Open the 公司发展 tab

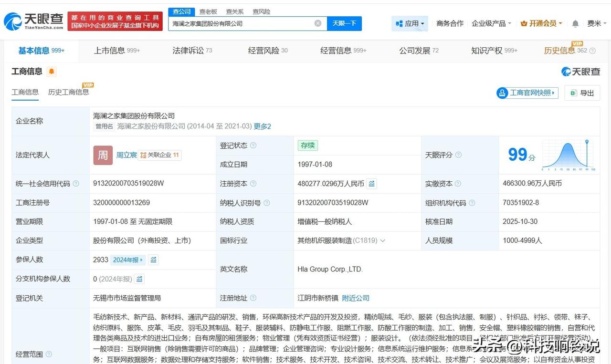tap(419, 51)
